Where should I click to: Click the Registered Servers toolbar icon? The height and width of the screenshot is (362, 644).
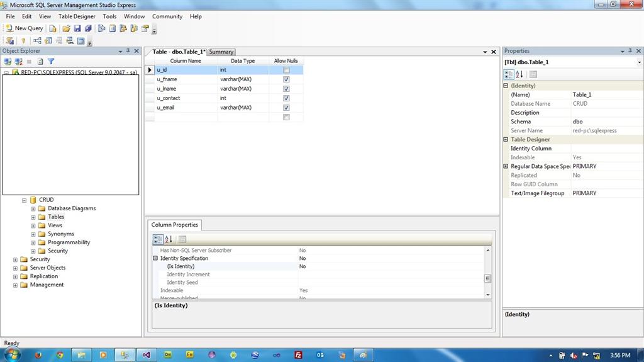pyautogui.click(x=101, y=28)
